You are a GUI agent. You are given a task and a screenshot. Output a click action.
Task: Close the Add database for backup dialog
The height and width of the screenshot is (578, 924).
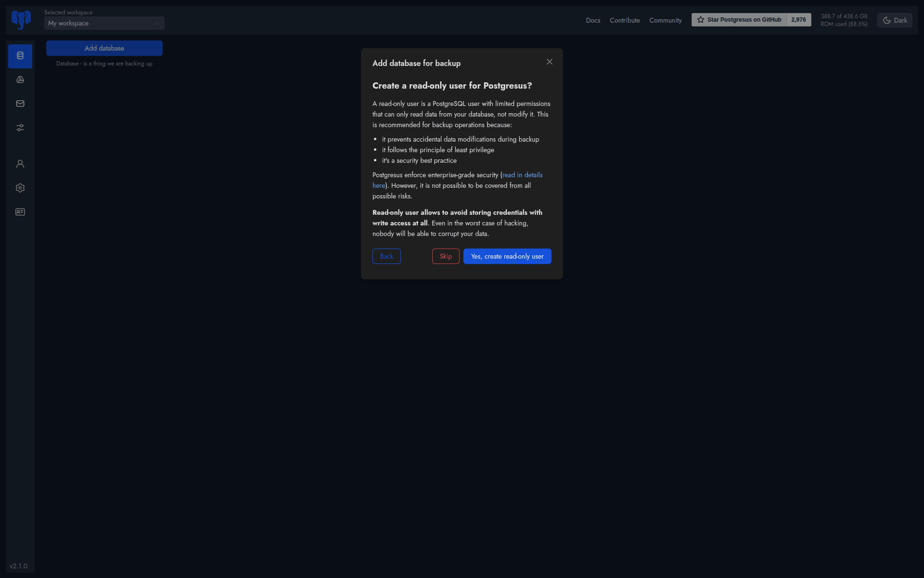pos(549,62)
